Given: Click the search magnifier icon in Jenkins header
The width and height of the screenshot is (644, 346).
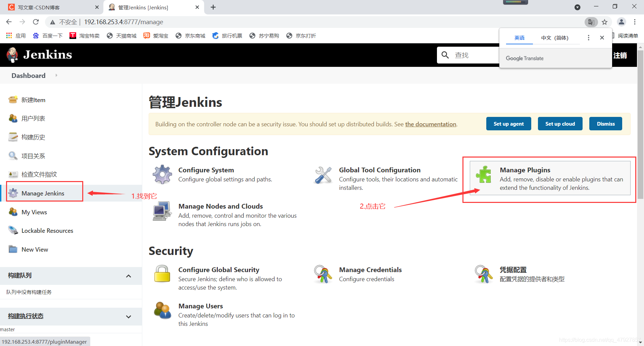Looking at the screenshot, I should (x=445, y=55).
